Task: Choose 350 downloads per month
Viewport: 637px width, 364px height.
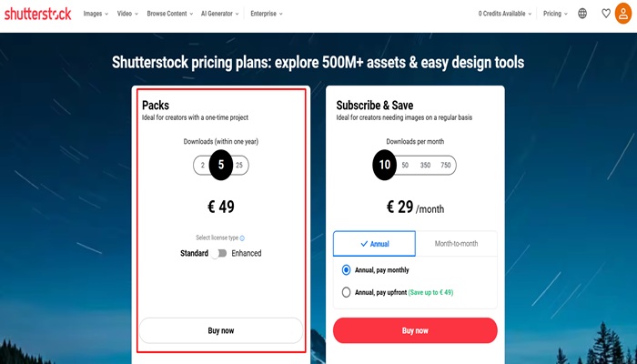Action: click(425, 166)
